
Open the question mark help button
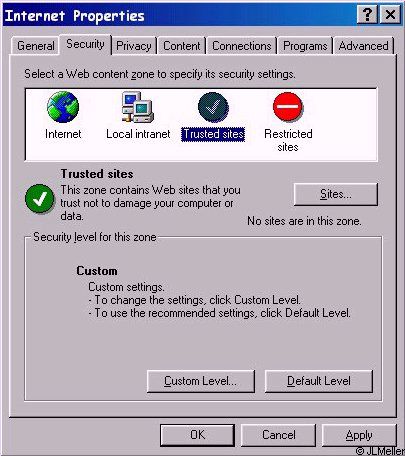pos(367,15)
